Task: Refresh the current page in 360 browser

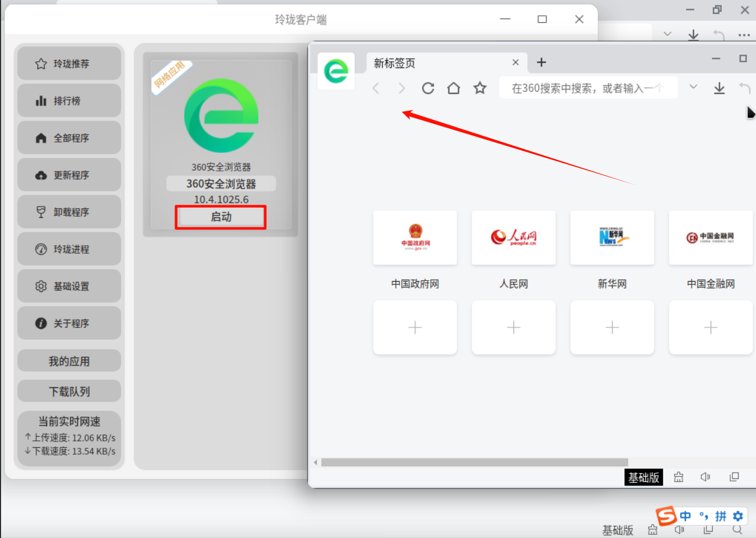Action: coord(428,88)
